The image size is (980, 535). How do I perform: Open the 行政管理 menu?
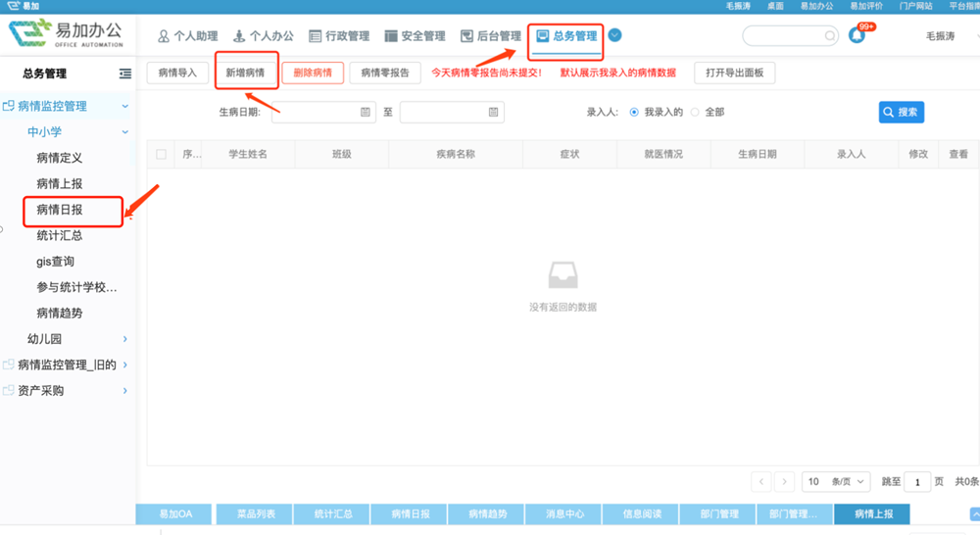tap(339, 36)
